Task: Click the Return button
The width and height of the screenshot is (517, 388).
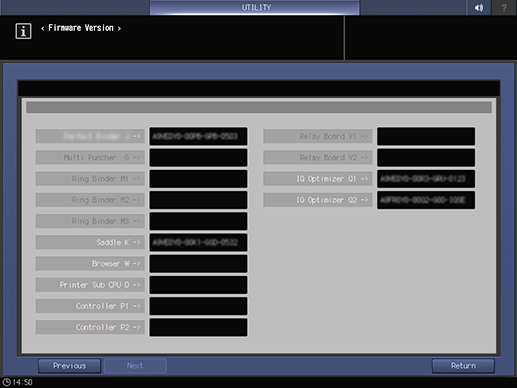Action: [463, 366]
